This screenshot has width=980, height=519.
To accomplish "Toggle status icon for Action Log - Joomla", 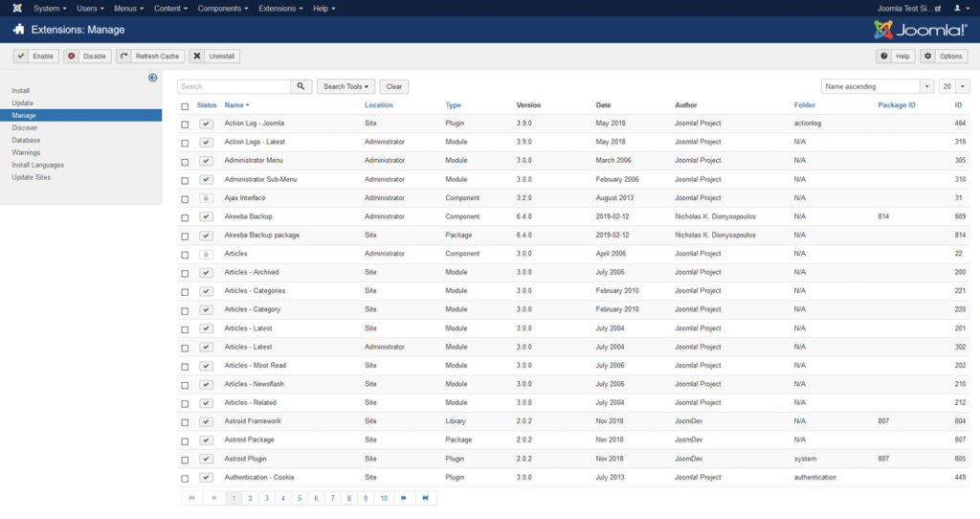I will pos(206,124).
